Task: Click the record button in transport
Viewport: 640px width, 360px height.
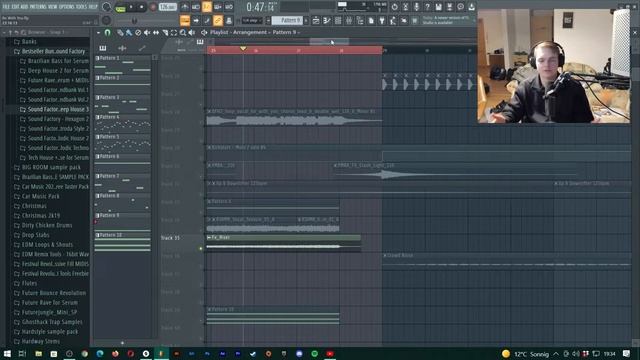Action: click(153, 7)
